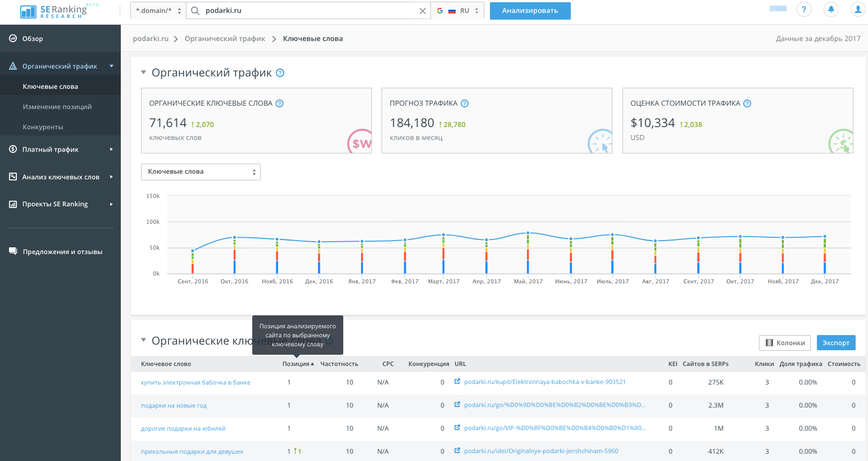Open keyword купить электронная бабочка в банке

coord(196,382)
